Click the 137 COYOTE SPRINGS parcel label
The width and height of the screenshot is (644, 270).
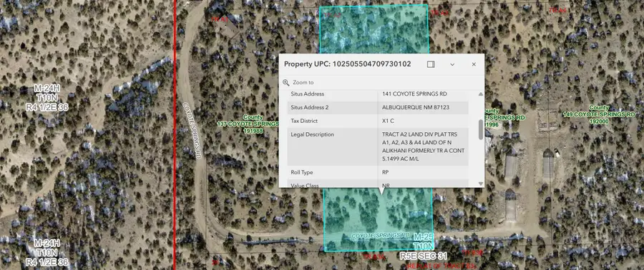(248, 124)
